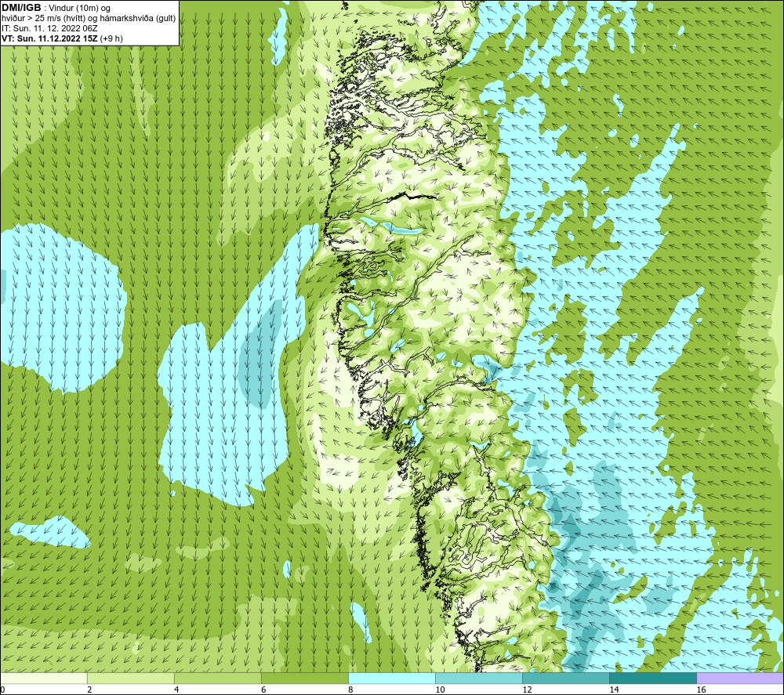784x695 pixels.
Task: Click the legend scale label "16"
Action: [700, 690]
